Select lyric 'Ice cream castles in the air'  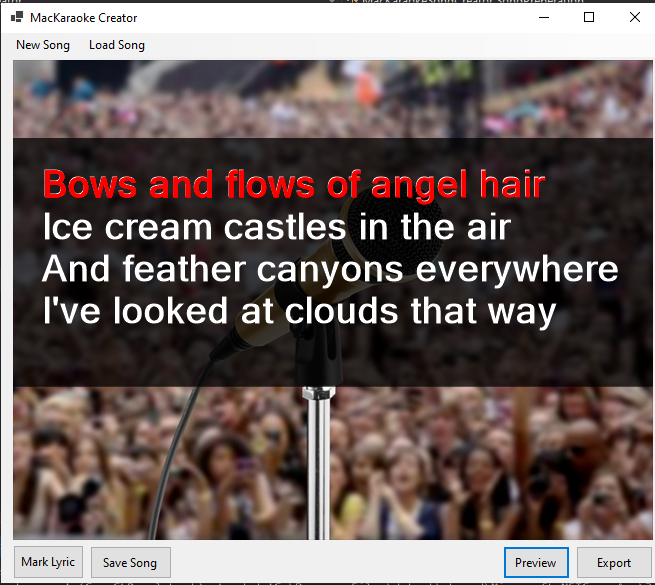click(x=277, y=227)
